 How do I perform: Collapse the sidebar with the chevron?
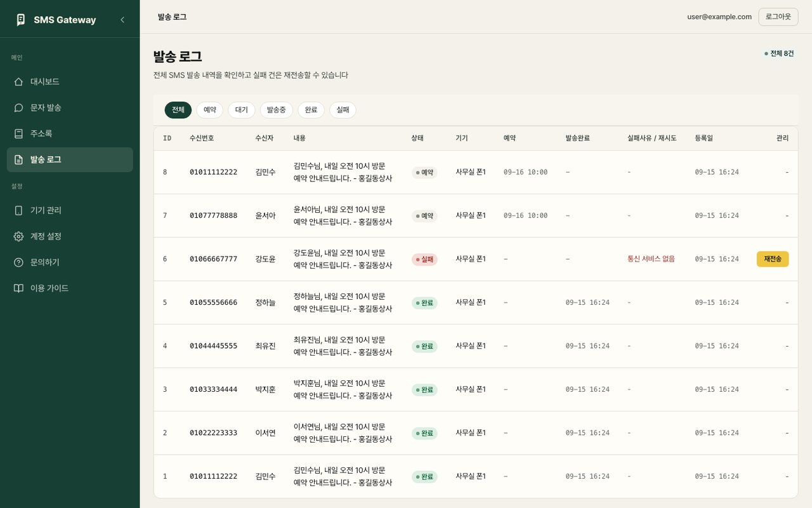tap(122, 20)
